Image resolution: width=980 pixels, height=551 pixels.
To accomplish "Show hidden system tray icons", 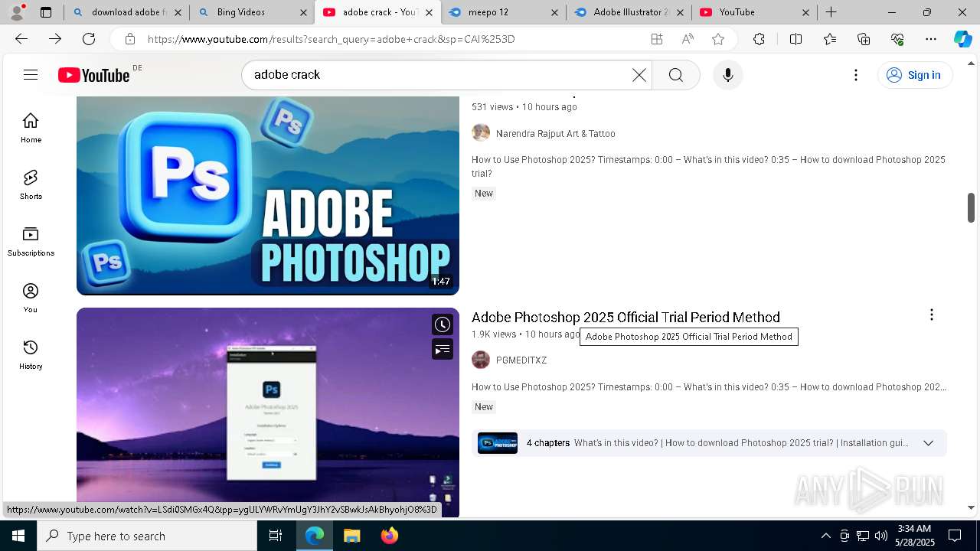I will pyautogui.click(x=825, y=536).
